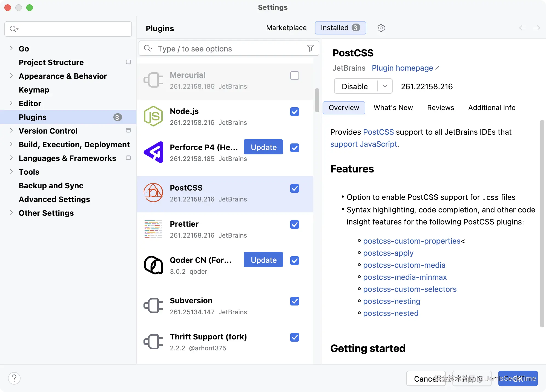Open the plugin search filter funnel icon
The width and height of the screenshot is (546, 392).
[310, 48]
